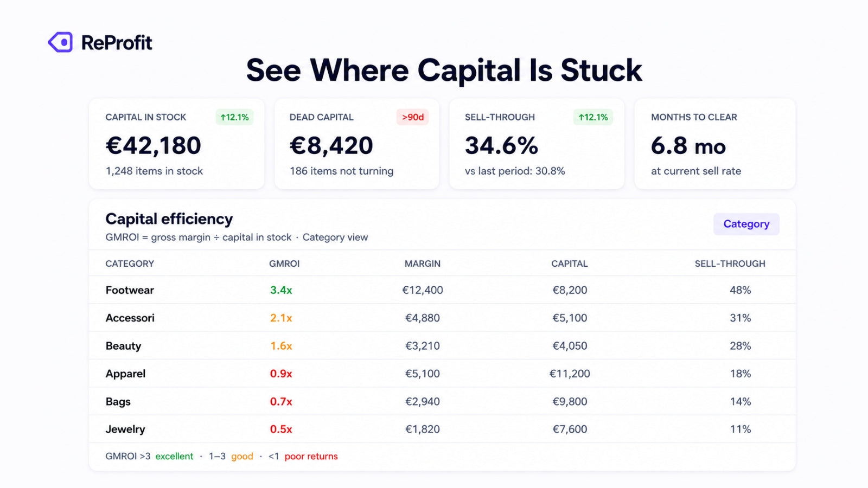Sort by the Margin column header
This screenshot has width=868, height=488.
[x=423, y=264]
